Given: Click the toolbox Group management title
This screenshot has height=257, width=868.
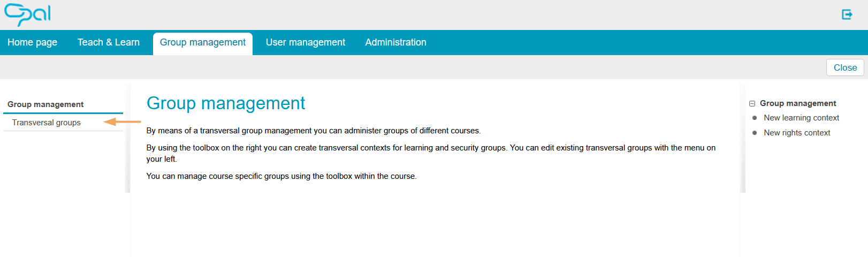Looking at the screenshot, I should pos(798,103).
